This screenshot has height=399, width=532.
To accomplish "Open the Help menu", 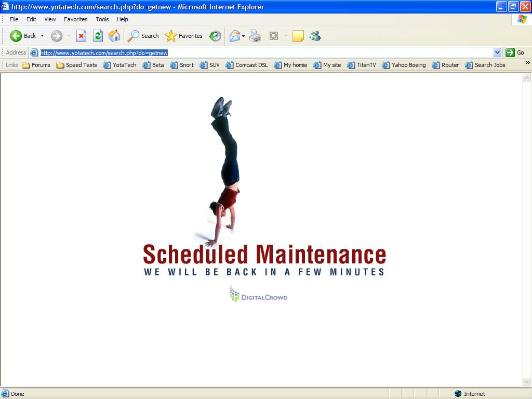I will (x=123, y=19).
